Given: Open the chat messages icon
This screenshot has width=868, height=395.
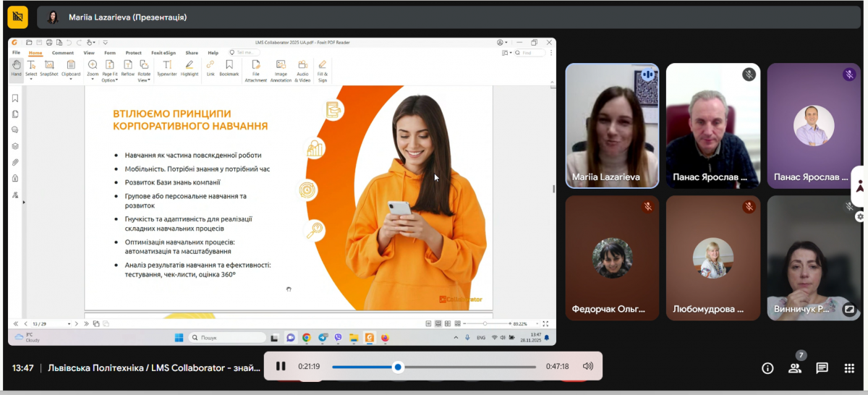Looking at the screenshot, I should (x=822, y=368).
